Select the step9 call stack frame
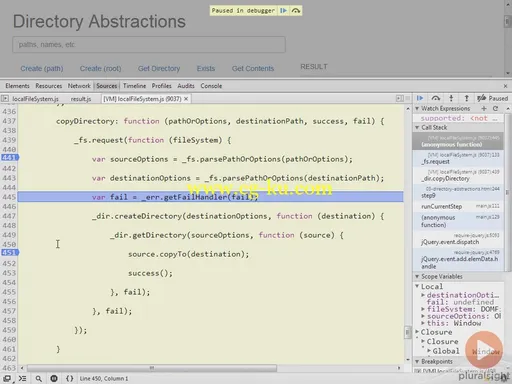Image resolution: width=512 pixels, height=384 pixels. click(x=458, y=192)
